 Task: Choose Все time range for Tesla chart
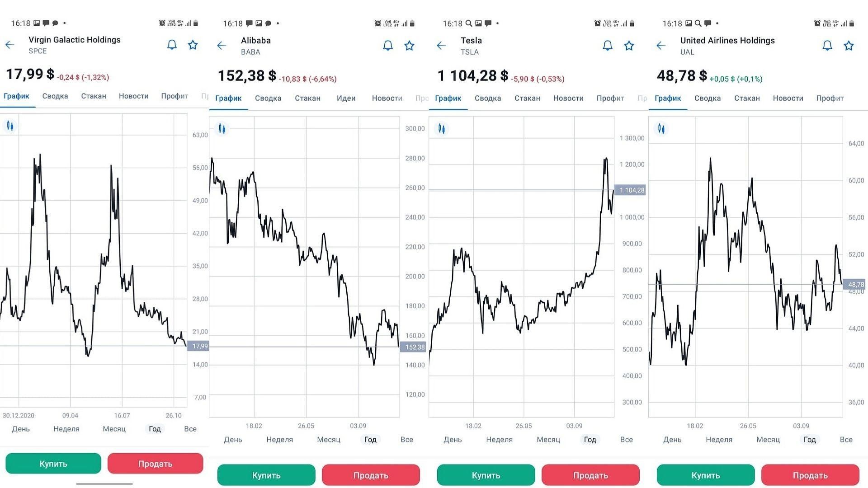click(626, 440)
